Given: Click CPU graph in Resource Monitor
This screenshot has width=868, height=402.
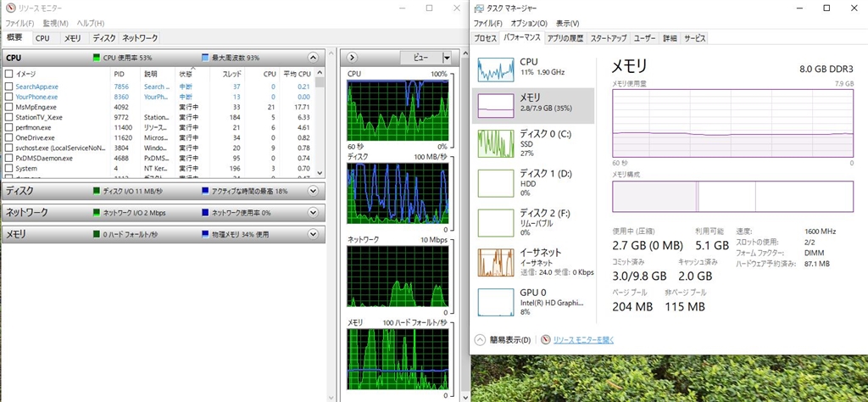Looking at the screenshot, I should point(398,110).
